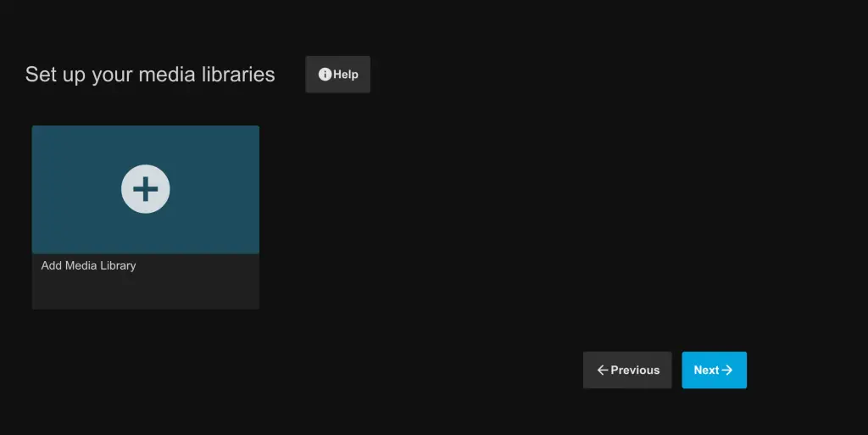This screenshot has height=435, width=868.
Task: Hit the back arrow glyph in Previous
Action: pos(602,371)
